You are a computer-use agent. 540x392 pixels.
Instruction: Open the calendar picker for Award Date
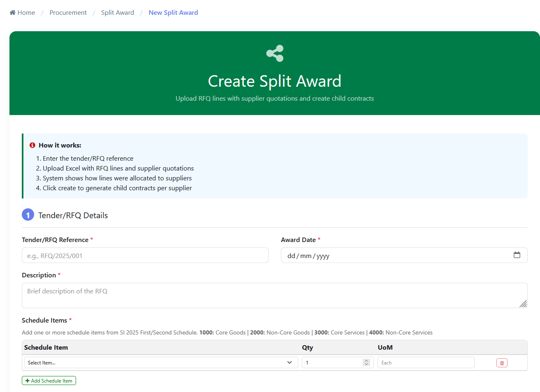pos(517,255)
